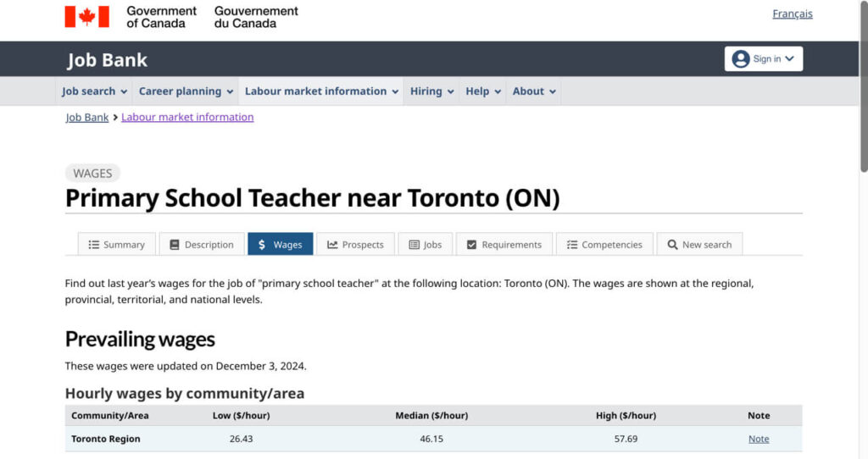Click the Job Bank breadcrumb link
The width and height of the screenshot is (868, 459).
pyautogui.click(x=87, y=117)
